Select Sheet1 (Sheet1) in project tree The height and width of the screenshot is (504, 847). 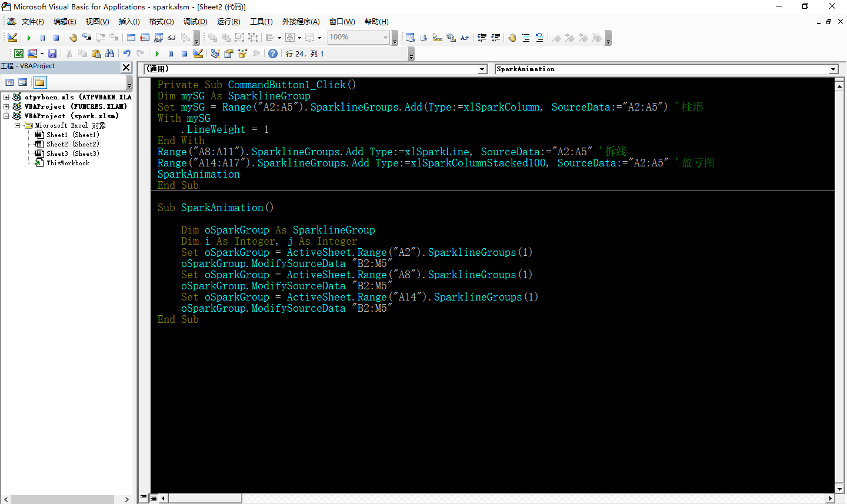[73, 135]
